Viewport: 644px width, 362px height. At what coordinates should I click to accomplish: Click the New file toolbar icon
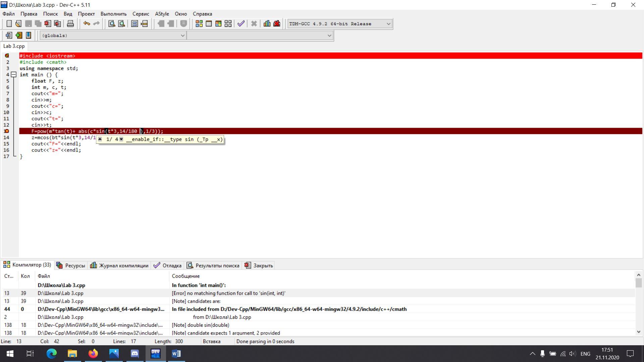click(x=9, y=24)
